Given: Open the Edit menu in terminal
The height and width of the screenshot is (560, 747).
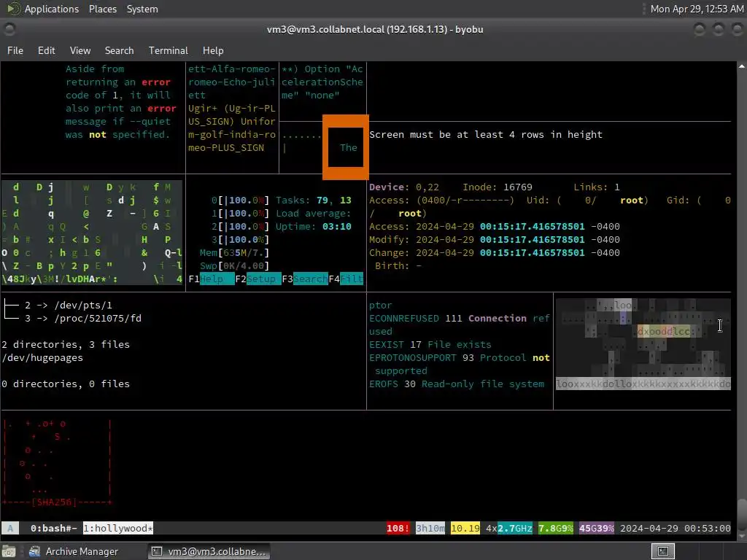Looking at the screenshot, I should click(46, 50).
